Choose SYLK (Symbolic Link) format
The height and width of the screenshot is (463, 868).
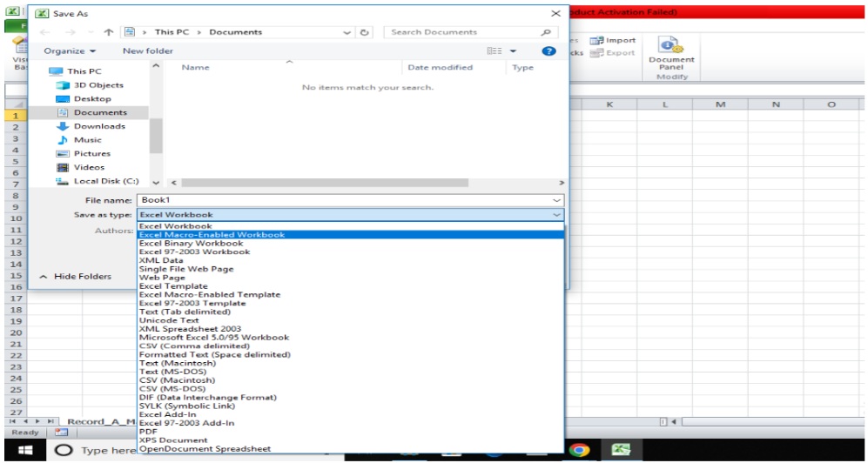tap(350, 406)
